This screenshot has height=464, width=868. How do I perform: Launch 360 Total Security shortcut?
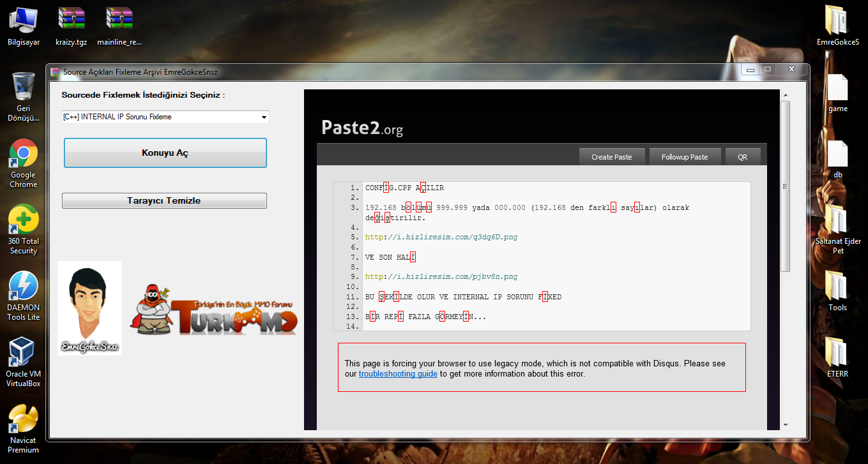click(24, 229)
